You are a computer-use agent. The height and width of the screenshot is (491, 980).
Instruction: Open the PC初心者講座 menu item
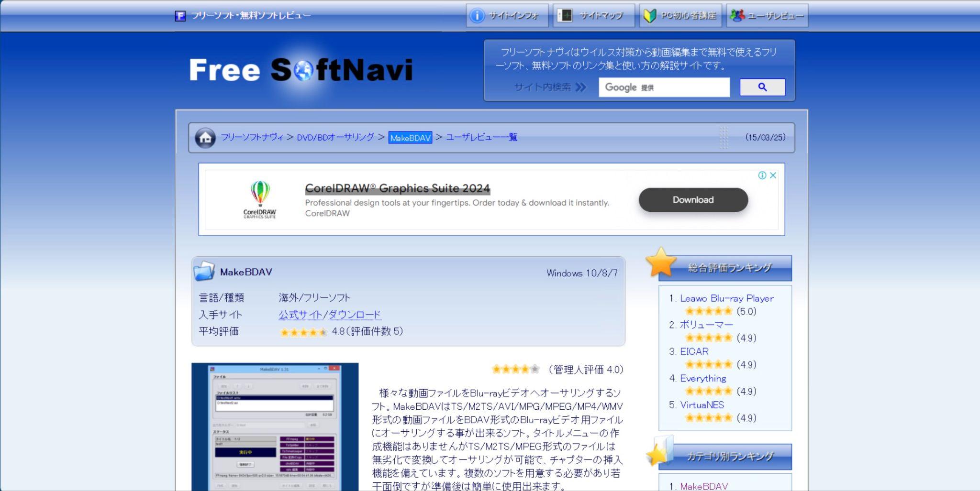pos(680,16)
